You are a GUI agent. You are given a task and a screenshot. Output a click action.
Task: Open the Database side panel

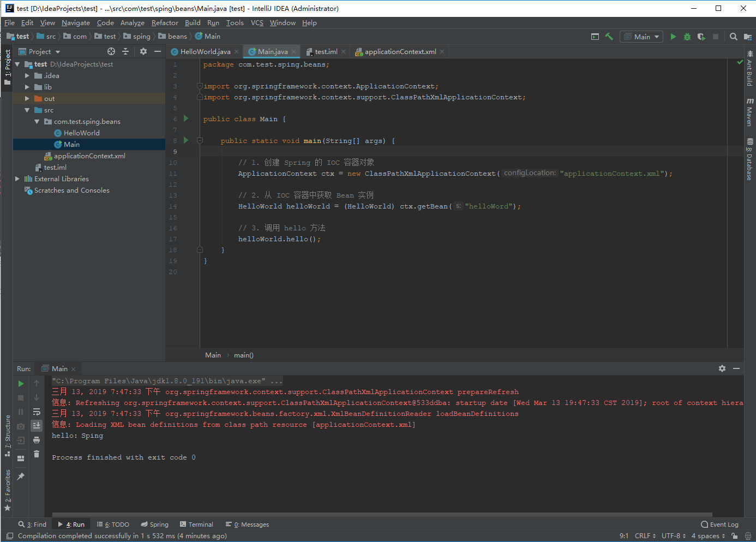750,159
